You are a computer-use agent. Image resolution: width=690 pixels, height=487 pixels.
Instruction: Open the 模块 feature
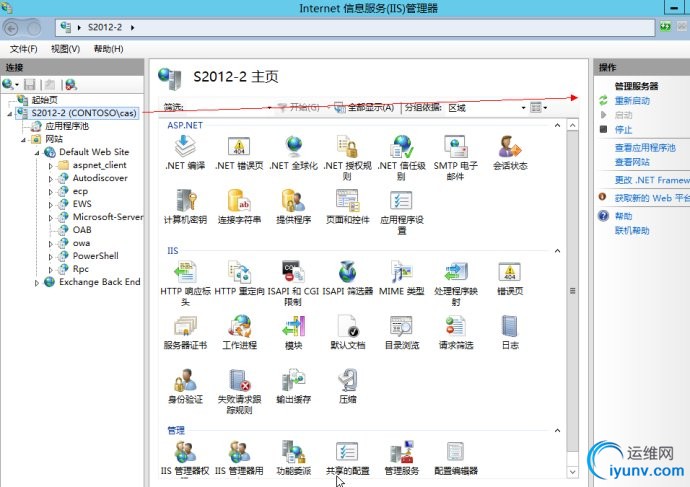coord(294,332)
